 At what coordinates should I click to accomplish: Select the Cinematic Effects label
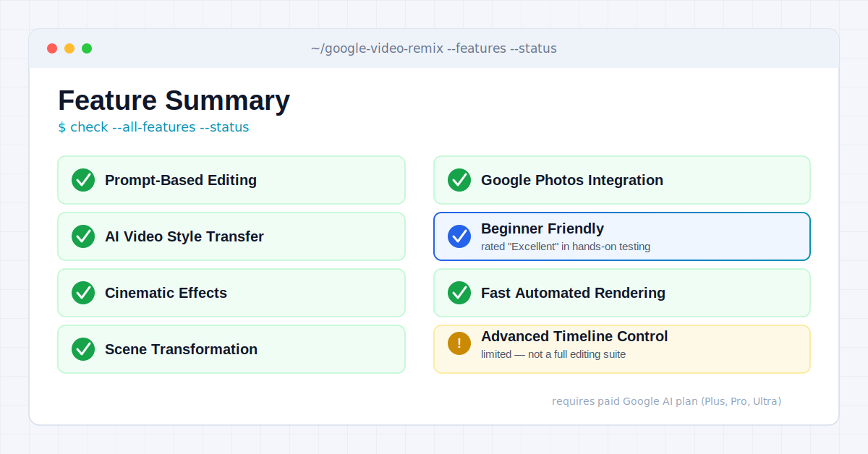166,293
